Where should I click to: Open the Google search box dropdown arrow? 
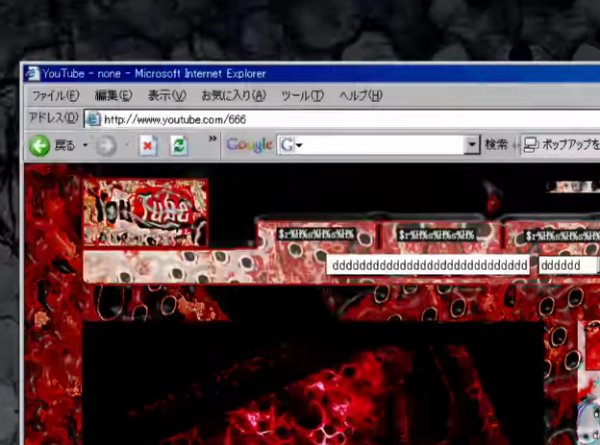click(x=473, y=145)
